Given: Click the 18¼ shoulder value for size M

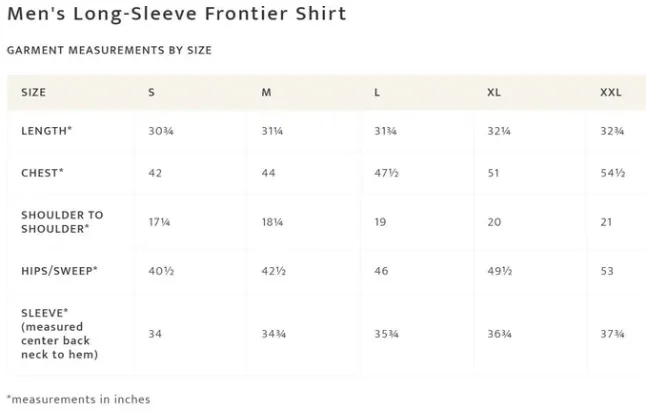Looking at the screenshot, I should tap(272, 222).
